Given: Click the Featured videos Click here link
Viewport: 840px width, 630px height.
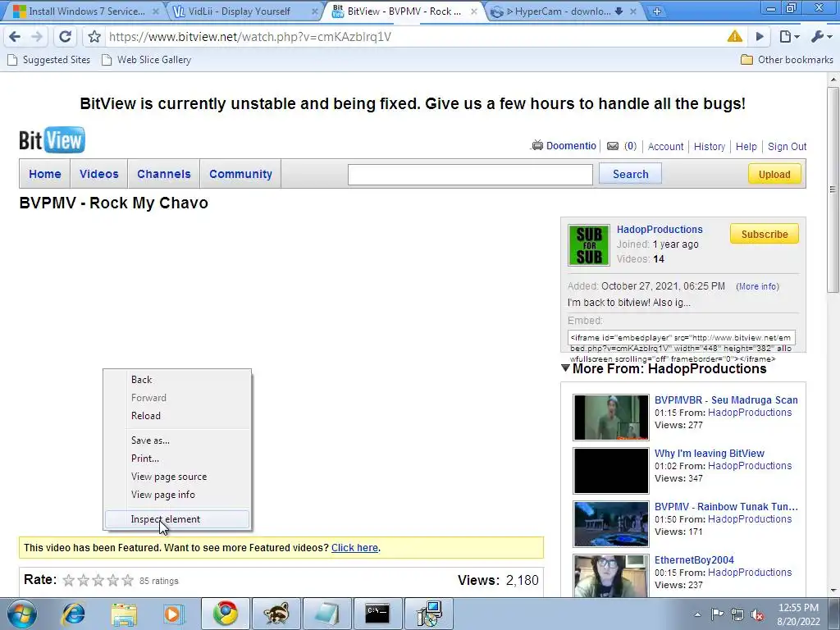Looking at the screenshot, I should click(354, 547).
